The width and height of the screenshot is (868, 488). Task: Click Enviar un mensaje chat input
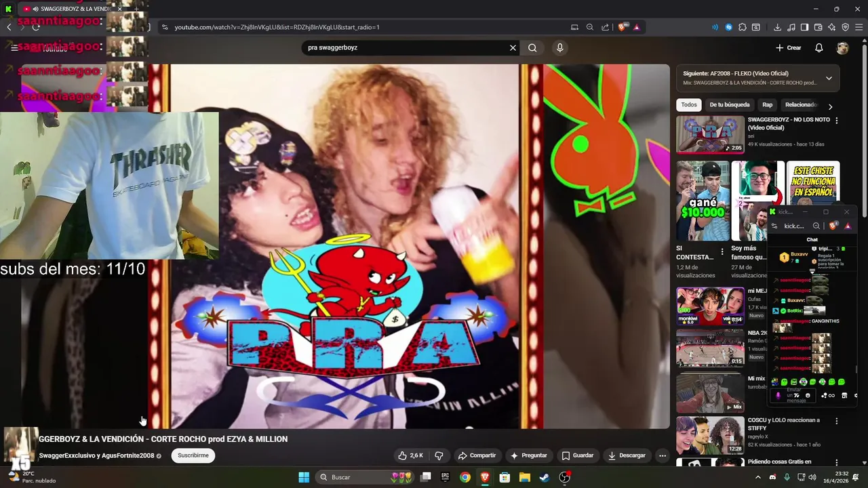tap(794, 395)
